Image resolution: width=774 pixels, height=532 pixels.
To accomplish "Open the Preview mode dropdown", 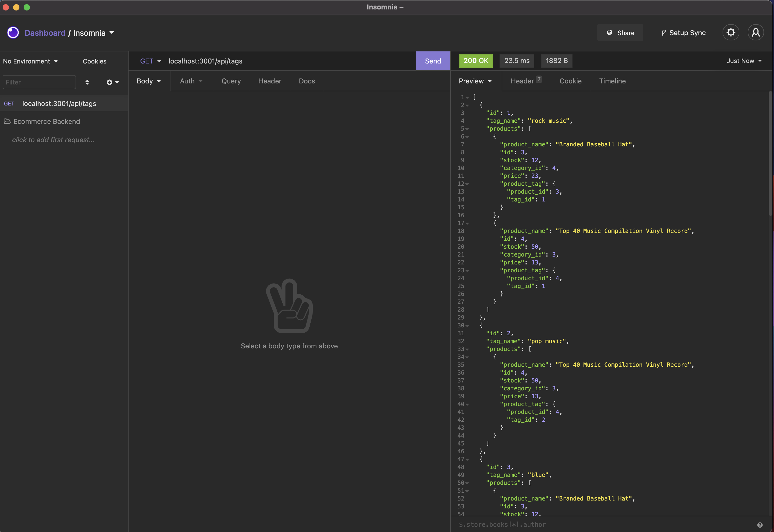I will click(475, 81).
